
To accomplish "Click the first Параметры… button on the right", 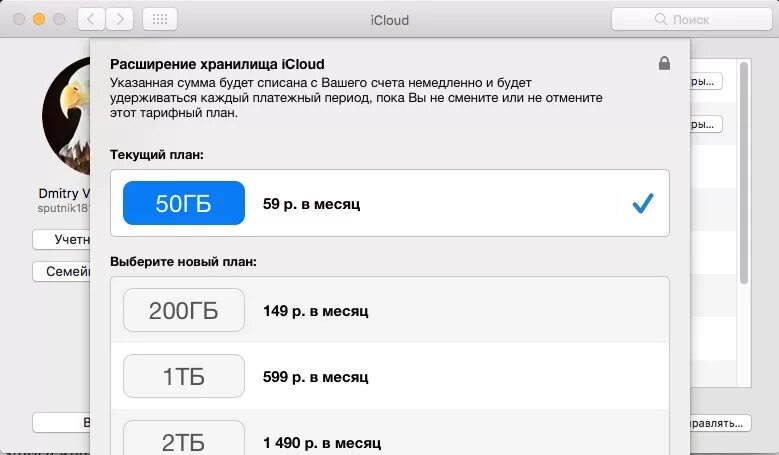I will click(706, 81).
